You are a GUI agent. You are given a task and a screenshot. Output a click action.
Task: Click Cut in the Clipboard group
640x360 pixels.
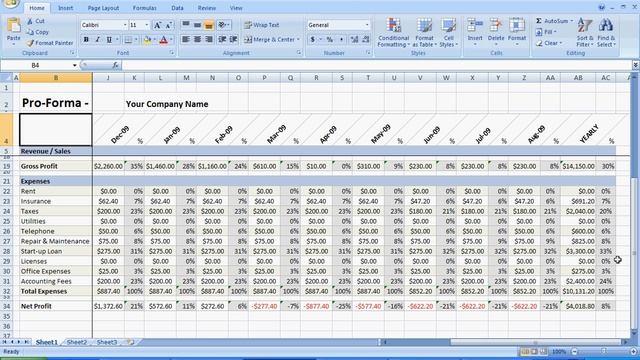36,21
